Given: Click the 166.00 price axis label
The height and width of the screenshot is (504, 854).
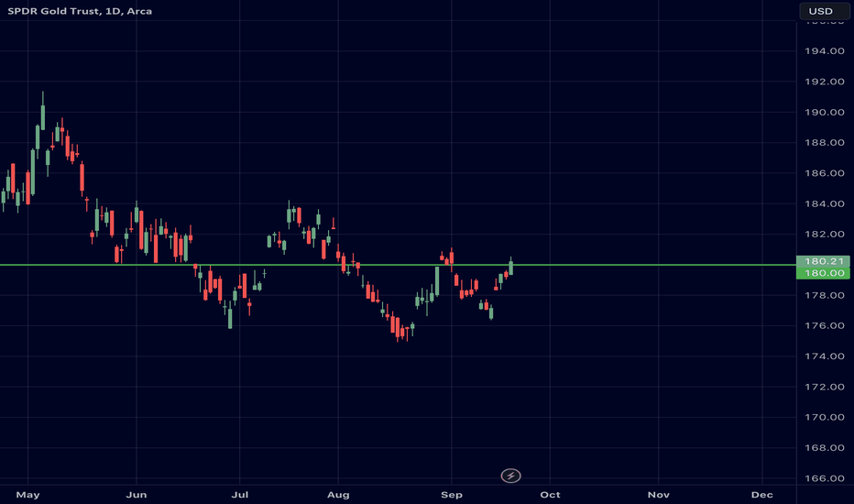Looking at the screenshot, I should 825,478.
